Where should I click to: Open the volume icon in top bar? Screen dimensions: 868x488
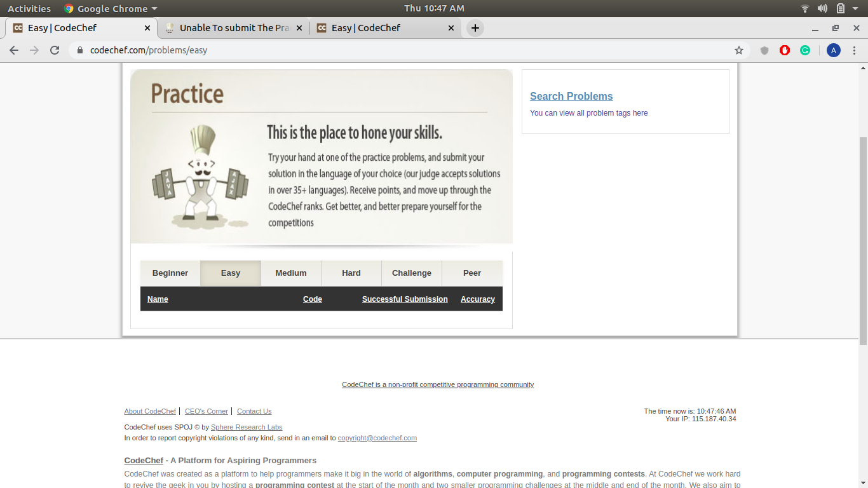(x=822, y=8)
